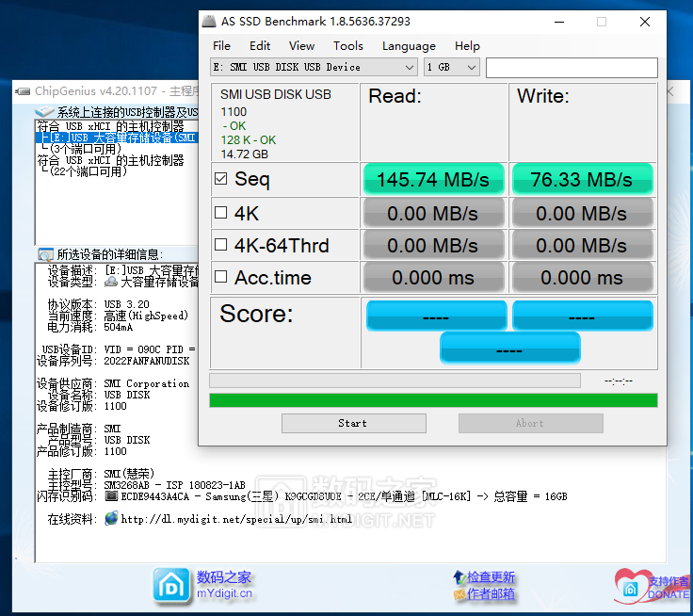This screenshot has height=616, width=693.
Task: Click the empty text field beside 1 GB
Action: tap(572, 68)
